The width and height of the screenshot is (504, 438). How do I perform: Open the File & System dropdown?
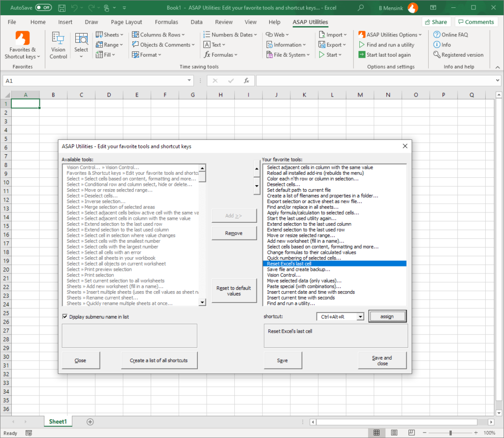288,55
